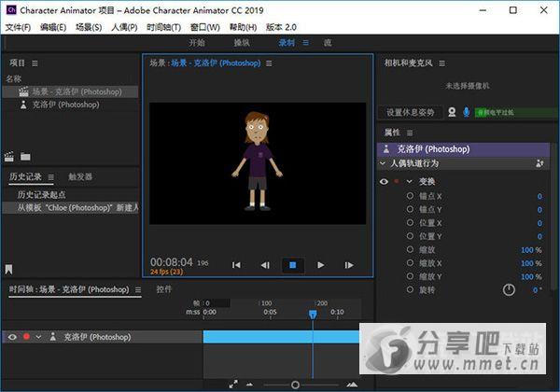Click the Character Animator app icon in the title bar

(11, 10)
